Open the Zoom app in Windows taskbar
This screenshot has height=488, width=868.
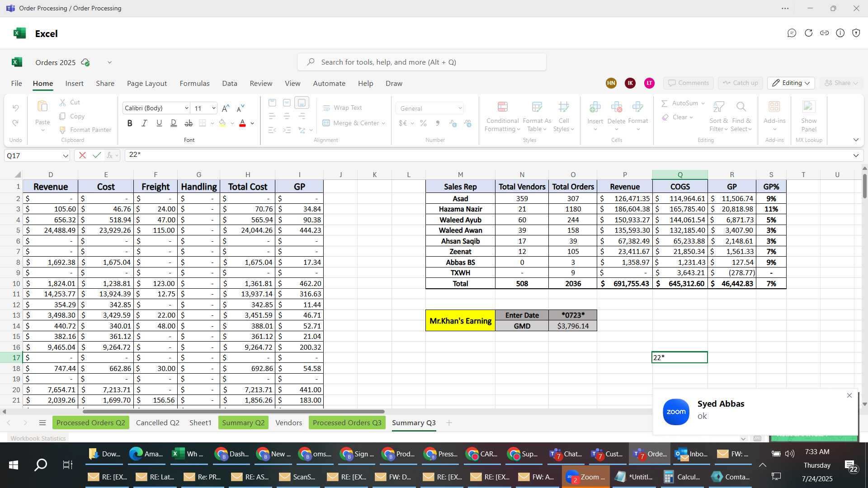(585, 477)
